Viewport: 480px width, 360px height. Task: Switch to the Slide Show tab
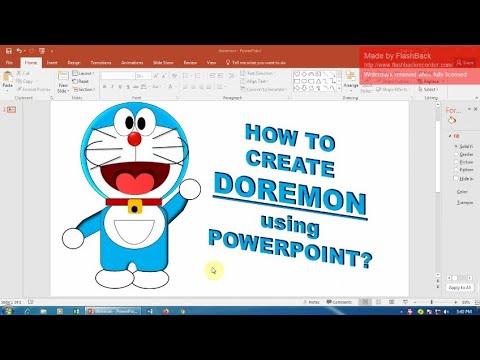(x=163, y=62)
